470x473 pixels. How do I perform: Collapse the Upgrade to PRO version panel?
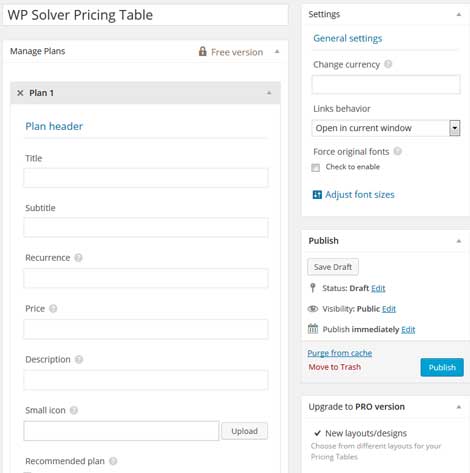click(459, 407)
